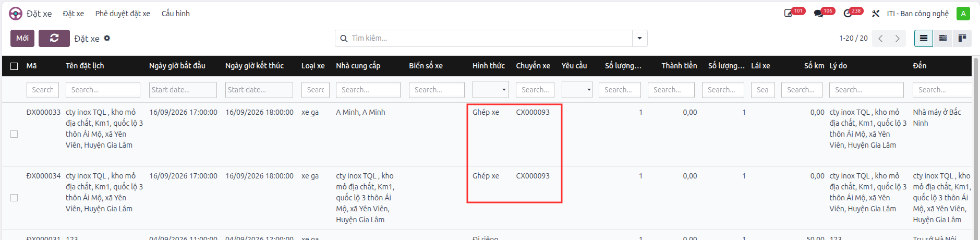The image size is (980, 240).
Task: Select the row ĐX000034 checkbox
Action: (x=14, y=198)
